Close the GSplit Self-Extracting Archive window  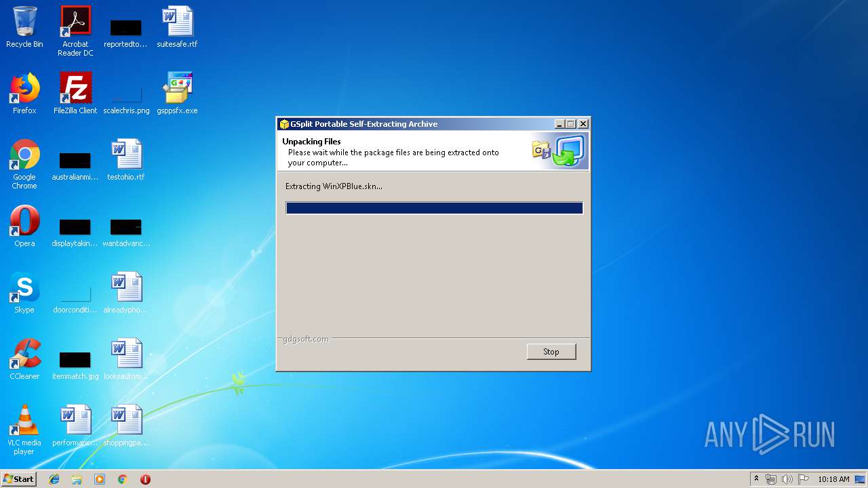(583, 124)
